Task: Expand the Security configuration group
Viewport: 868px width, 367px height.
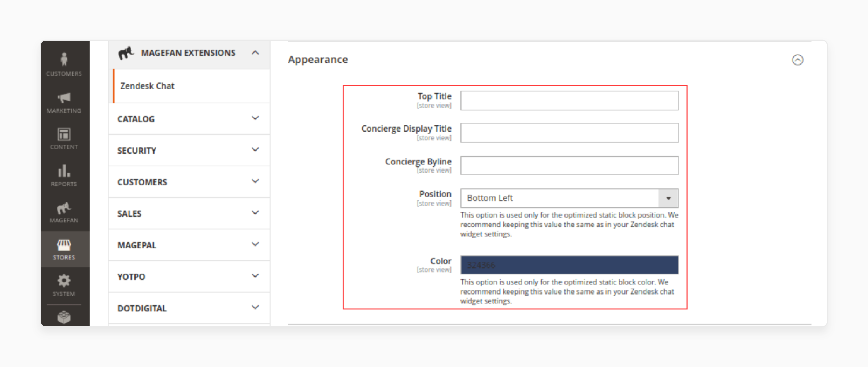Action: 189,150
